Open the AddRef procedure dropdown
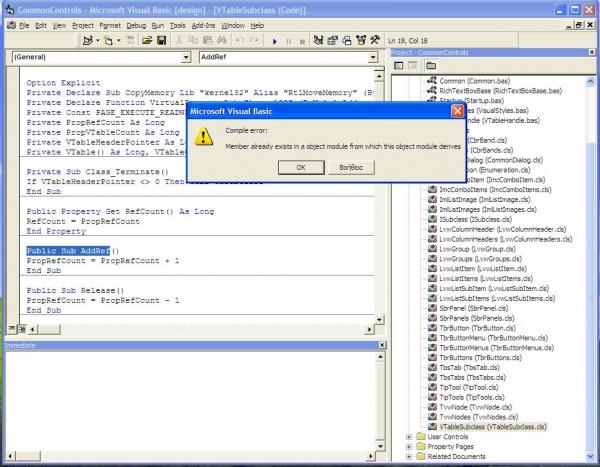Image resolution: width=600 pixels, height=467 pixels. (x=373, y=57)
